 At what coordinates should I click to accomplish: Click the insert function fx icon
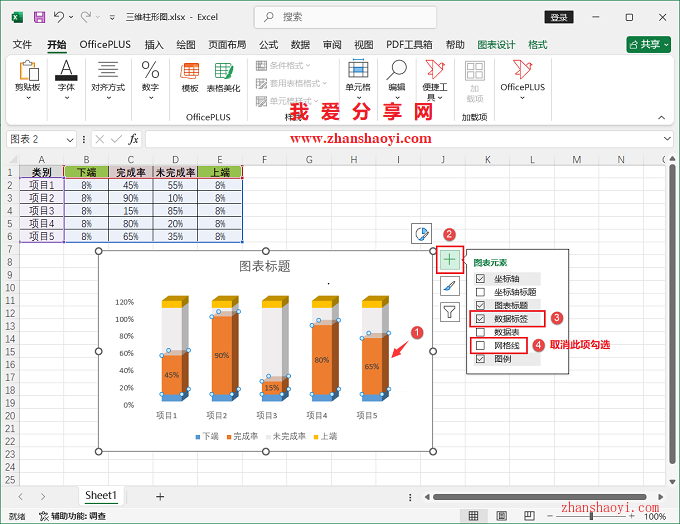[133, 139]
